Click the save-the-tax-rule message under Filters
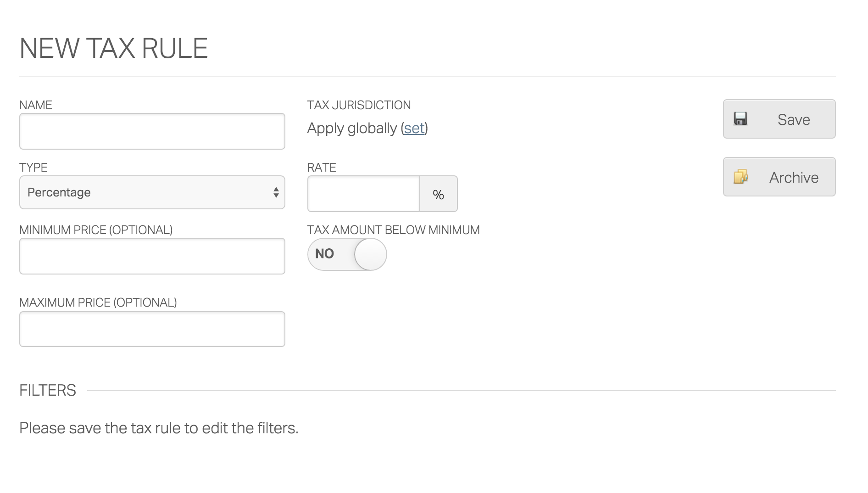This screenshot has width=868, height=493. [x=158, y=427]
